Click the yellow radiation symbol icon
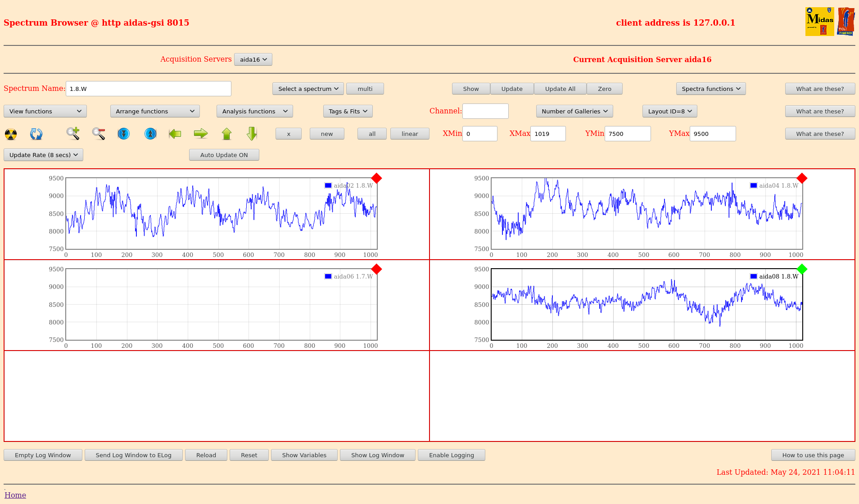859x504 pixels. click(11, 134)
